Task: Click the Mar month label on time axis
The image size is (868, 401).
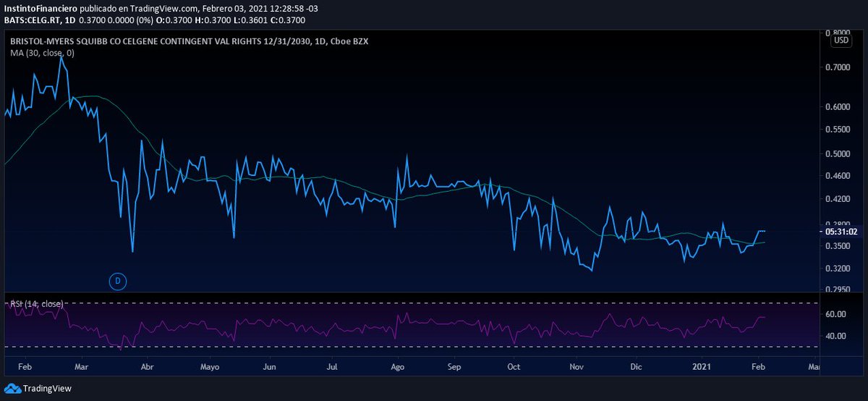Action: 81,368
